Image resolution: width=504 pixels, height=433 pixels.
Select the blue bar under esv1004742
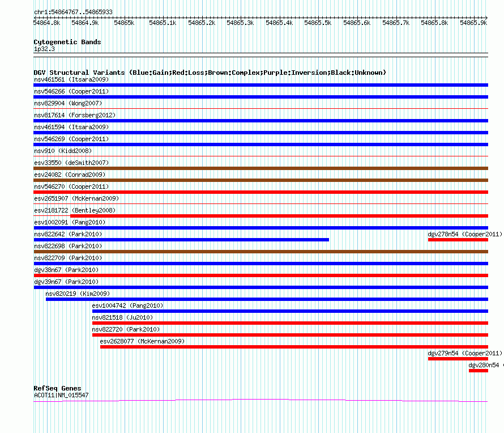click(x=291, y=311)
